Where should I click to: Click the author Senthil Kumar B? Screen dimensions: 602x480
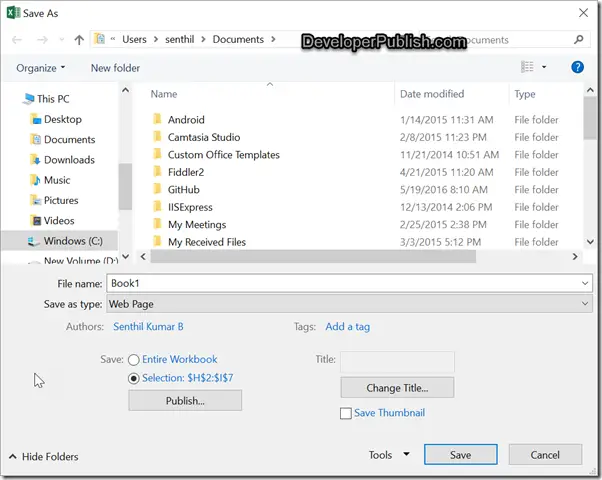point(148,327)
